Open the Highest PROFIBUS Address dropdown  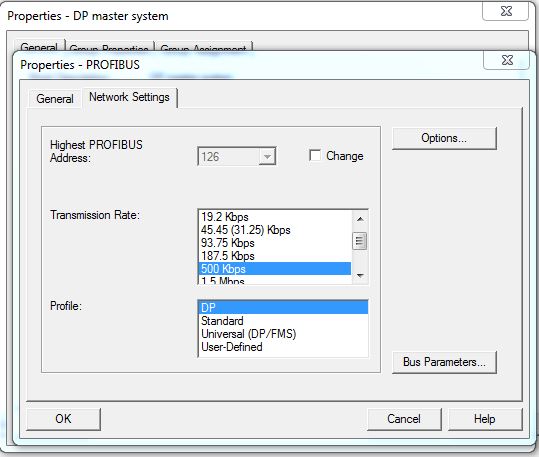click(267, 157)
